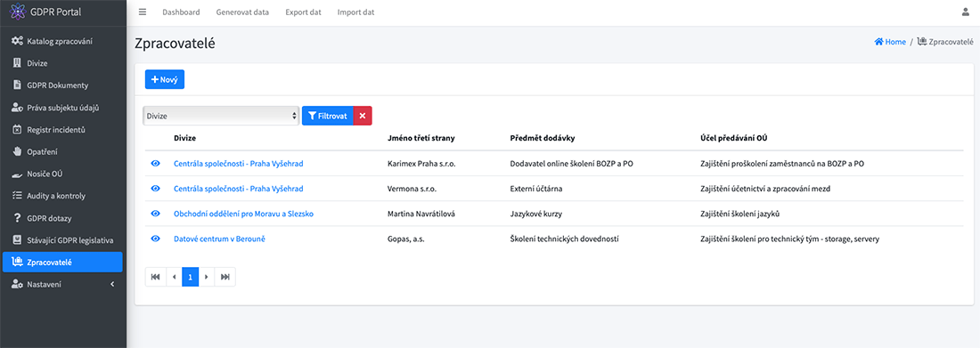Open Registr incidentů in the sidebar
Viewport: 980px width, 348px height.
tap(62, 130)
